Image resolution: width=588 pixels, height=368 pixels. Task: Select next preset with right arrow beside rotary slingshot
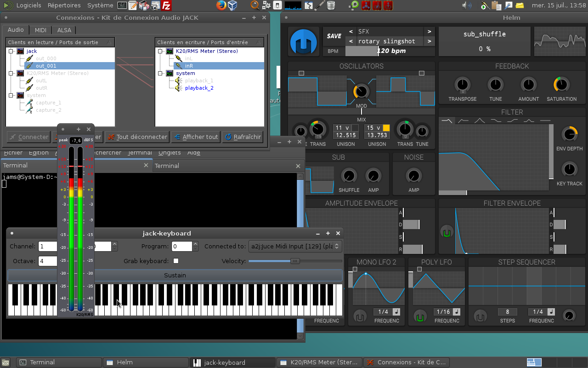pyautogui.click(x=429, y=41)
